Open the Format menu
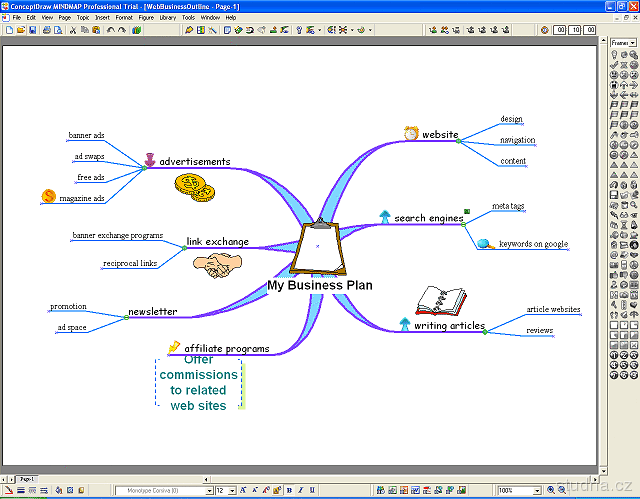Screen dimensions: 640x499 point(124,17)
